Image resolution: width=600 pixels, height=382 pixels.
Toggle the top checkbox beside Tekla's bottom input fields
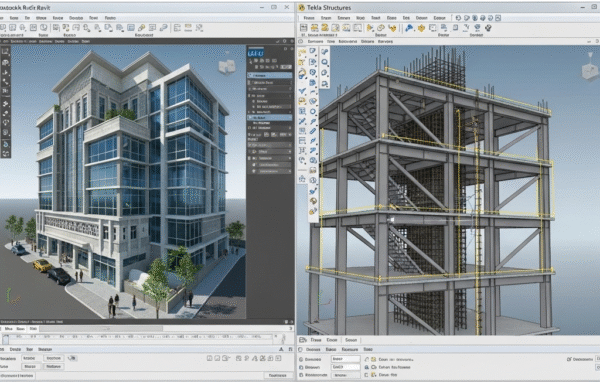tap(367, 359)
